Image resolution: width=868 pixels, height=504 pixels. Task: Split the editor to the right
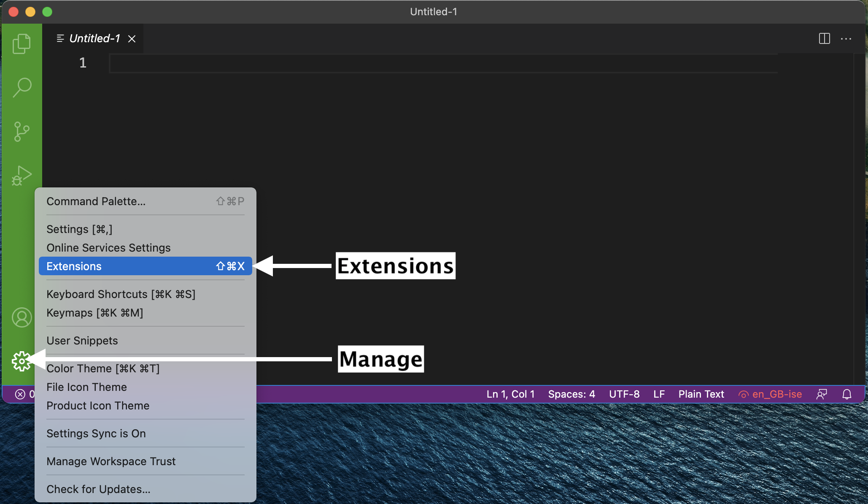coord(824,39)
